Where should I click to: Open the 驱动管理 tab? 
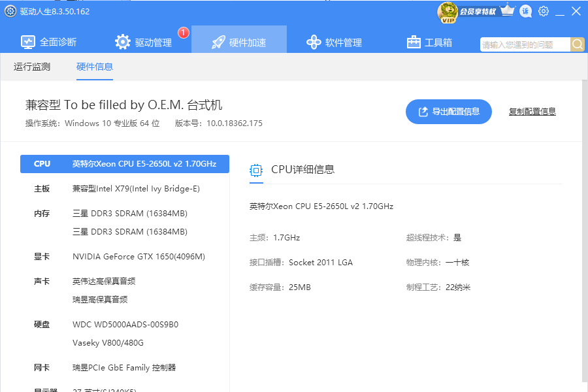144,42
